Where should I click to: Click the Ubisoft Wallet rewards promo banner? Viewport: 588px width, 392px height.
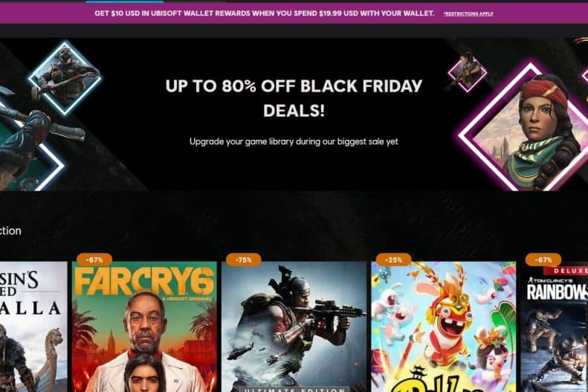click(x=294, y=13)
